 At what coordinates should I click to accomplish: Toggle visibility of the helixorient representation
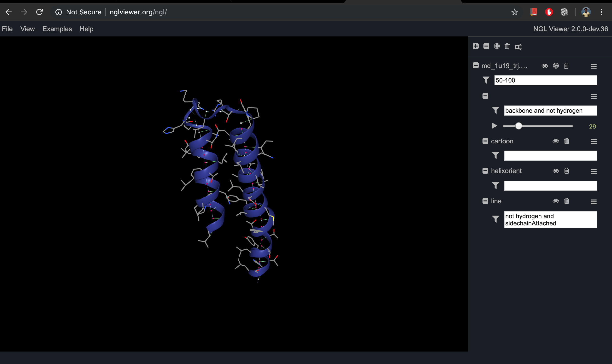[556, 171]
